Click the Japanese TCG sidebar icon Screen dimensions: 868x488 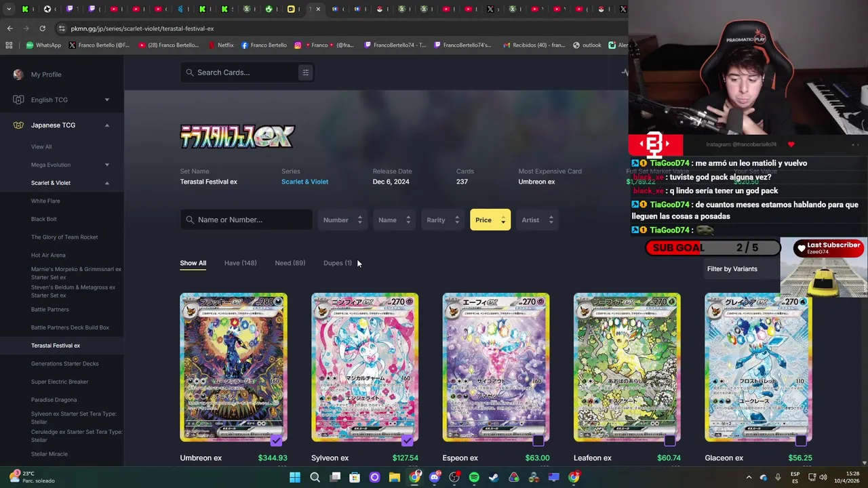18,125
